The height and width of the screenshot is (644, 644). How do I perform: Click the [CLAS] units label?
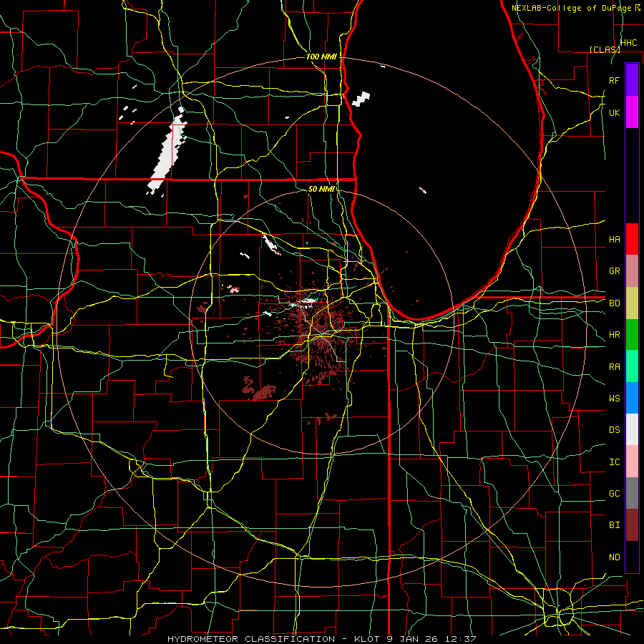tap(605, 49)
